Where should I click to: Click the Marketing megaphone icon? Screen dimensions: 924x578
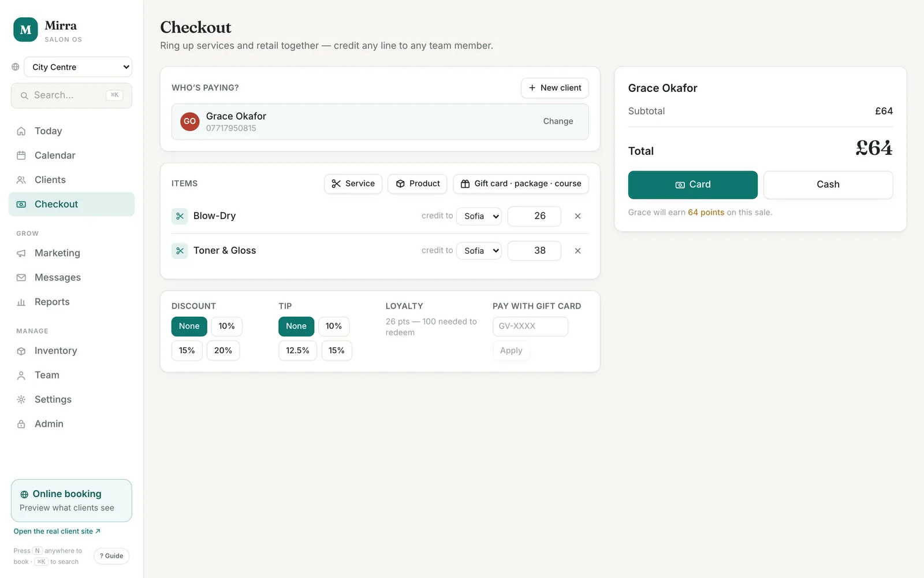click(21, 253)
